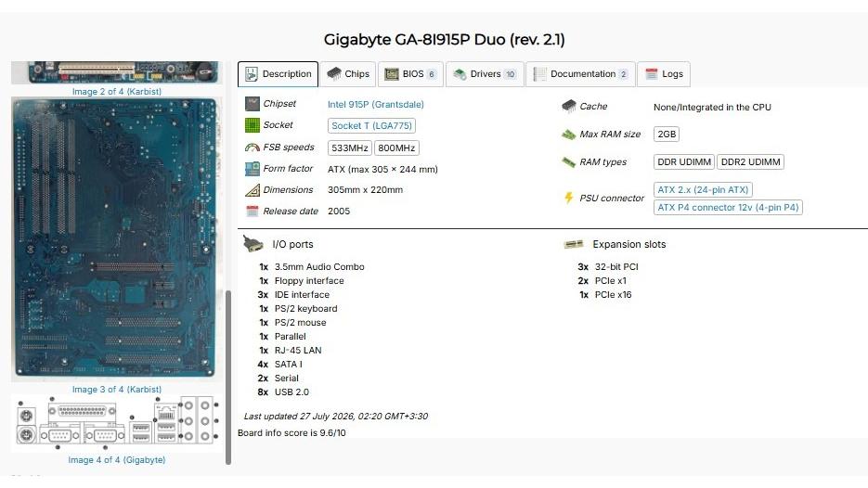Viewport: 868px width, 488px height.
Task: Click the Release date calendar icon
Action: pyautogui.click(x=253, y=211)
